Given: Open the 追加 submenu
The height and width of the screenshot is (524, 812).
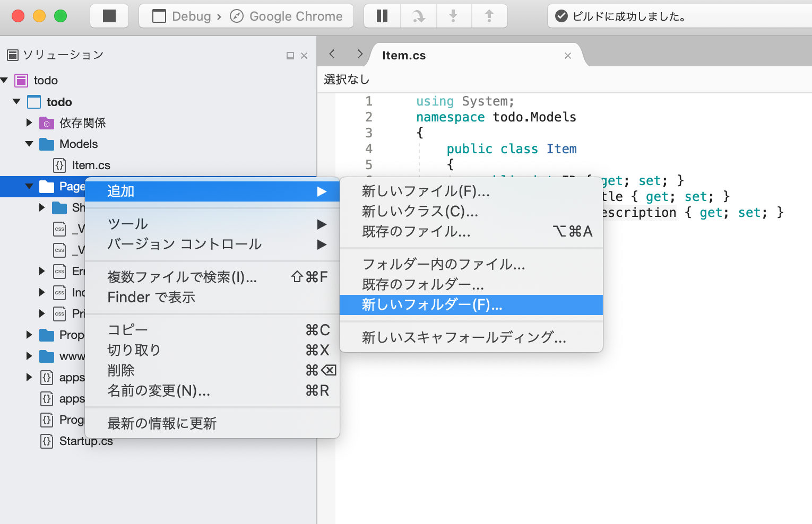Looking at the screenshot, I should click(x=212, y=191).
